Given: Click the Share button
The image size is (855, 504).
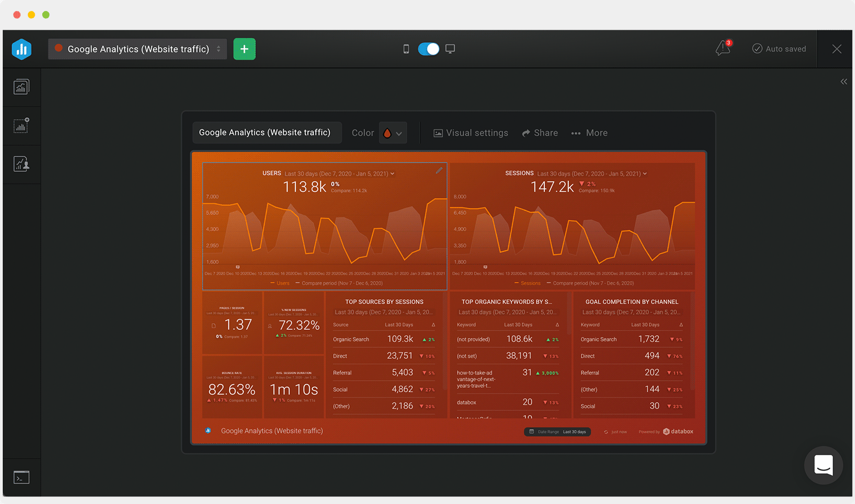Looking at the screenshot, I should pyautogui.click(x=540, y=133).
